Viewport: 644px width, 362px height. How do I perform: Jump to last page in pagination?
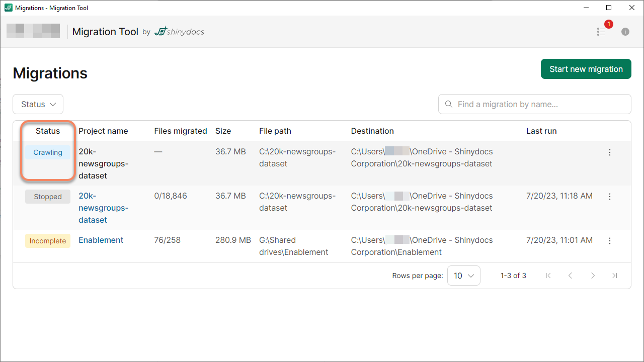615,276
